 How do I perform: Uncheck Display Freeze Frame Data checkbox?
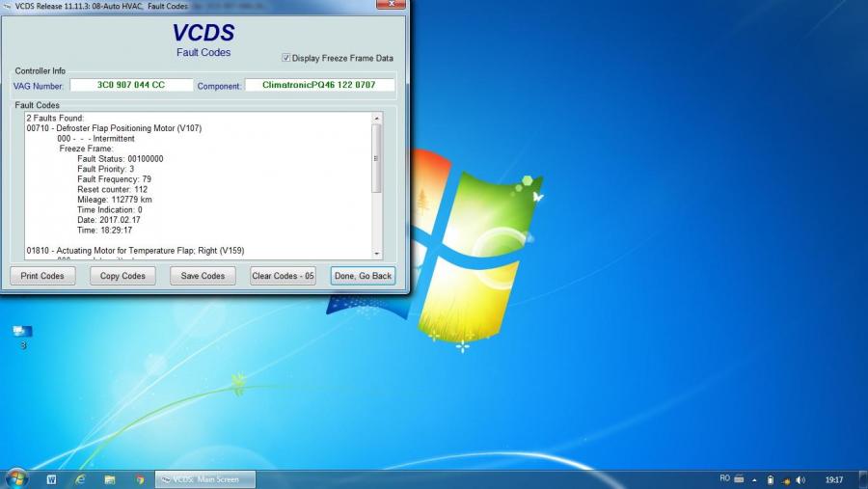285,58
